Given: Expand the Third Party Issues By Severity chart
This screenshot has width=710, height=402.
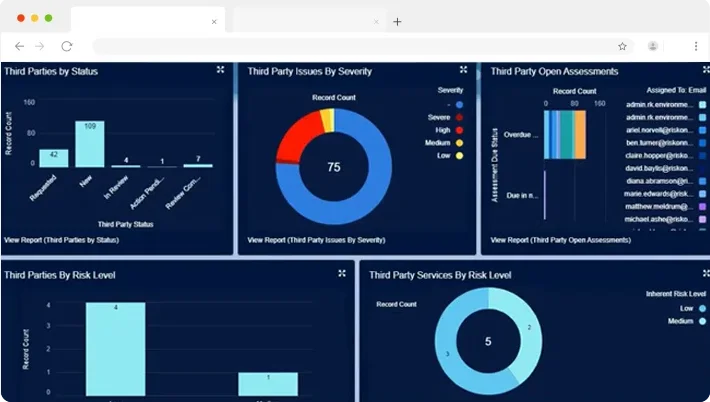Looking at the screenshot, I should 463,70.
